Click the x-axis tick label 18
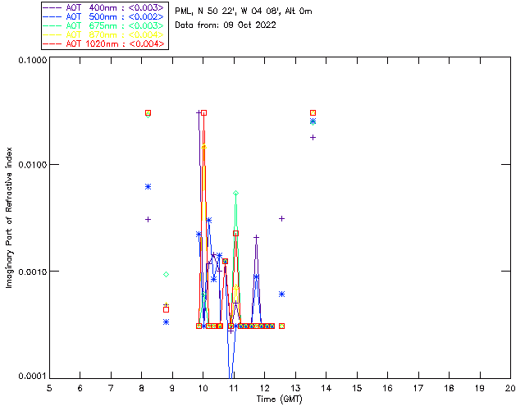The height and width of the screenshot is (420, 525). pos(449,388)
